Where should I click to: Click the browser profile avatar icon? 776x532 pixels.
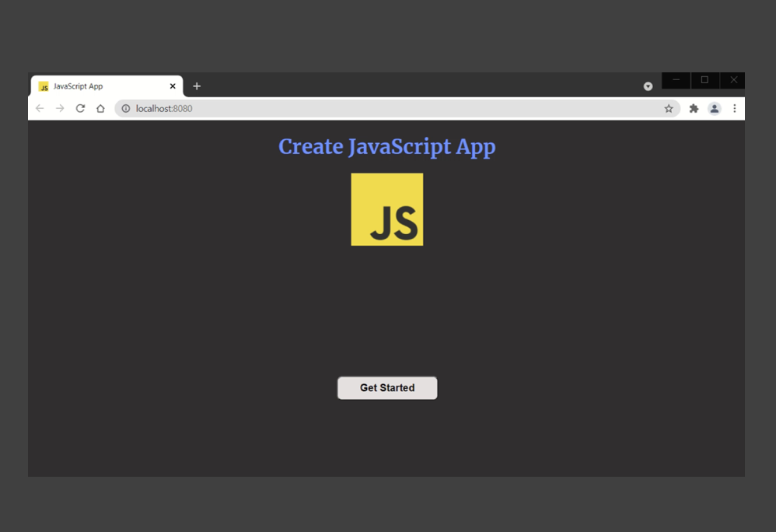point(715,108)
